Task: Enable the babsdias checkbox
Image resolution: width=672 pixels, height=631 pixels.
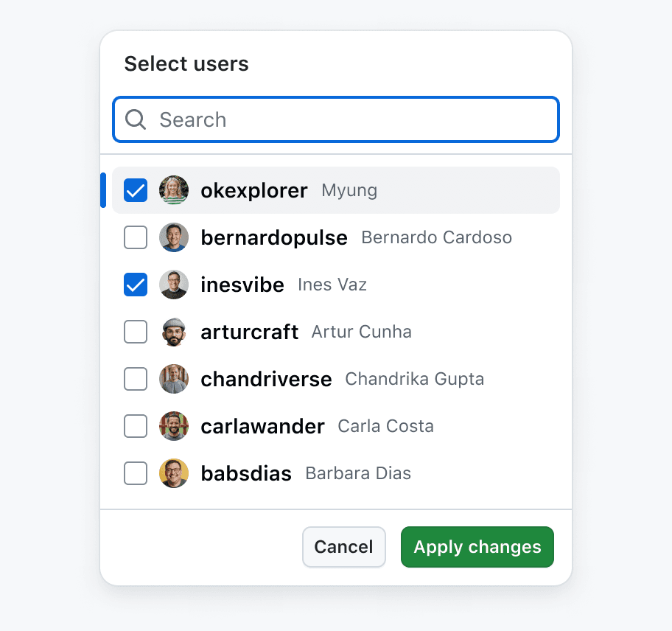Action: 136,473
